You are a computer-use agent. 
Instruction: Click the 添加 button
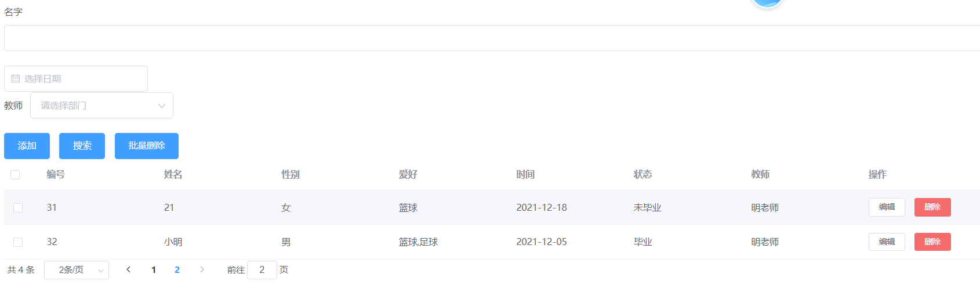point(27,146)
